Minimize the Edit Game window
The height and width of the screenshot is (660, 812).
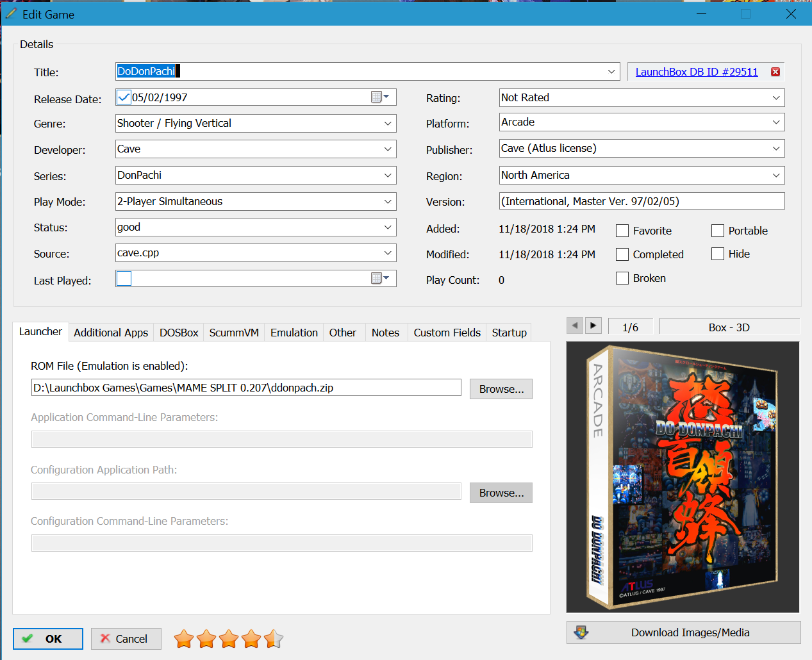[701, 13]
